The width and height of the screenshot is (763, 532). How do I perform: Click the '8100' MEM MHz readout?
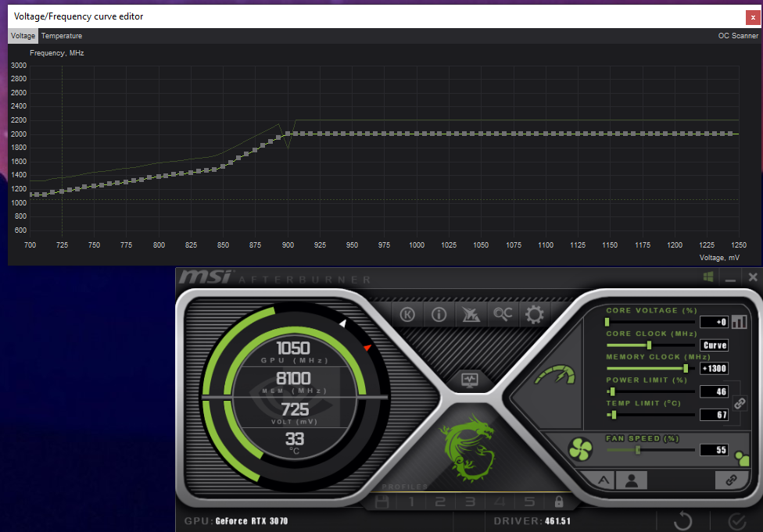click(x=293, y=378)
